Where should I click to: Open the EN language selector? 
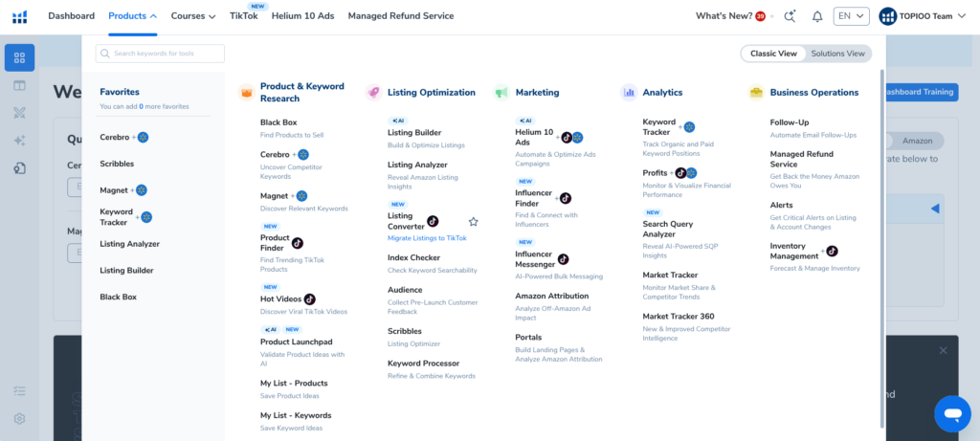[x=850, y=16]
